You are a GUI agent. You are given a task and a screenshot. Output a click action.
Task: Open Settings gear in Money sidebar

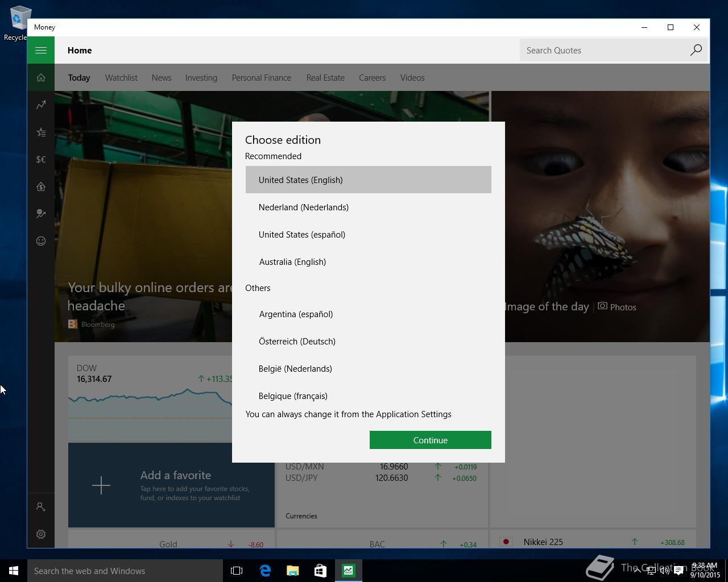pos(41,534)
